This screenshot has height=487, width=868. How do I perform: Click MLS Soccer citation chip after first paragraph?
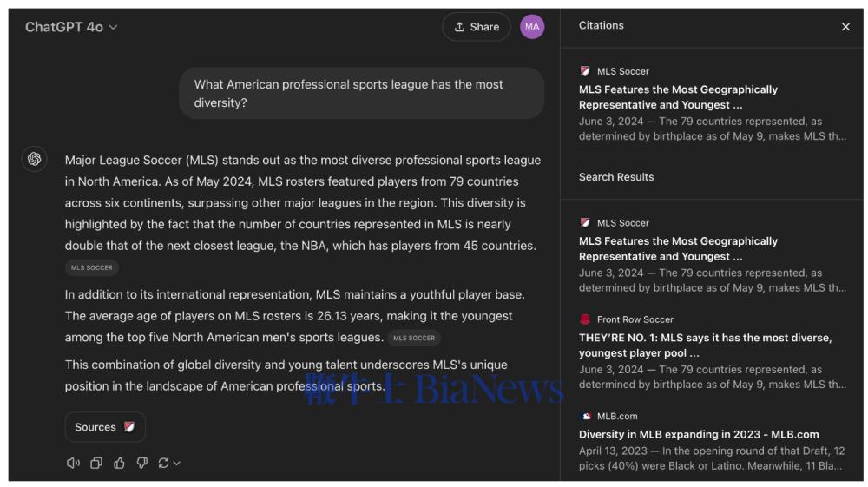coord(92,267)
